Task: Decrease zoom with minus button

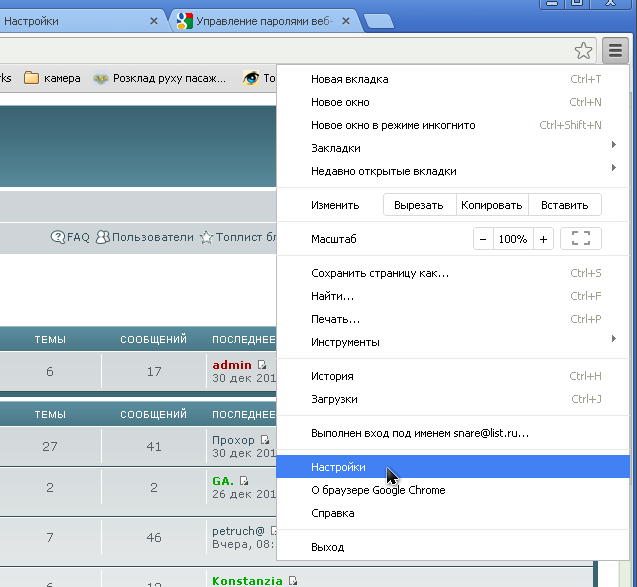Action: [483, 239]
